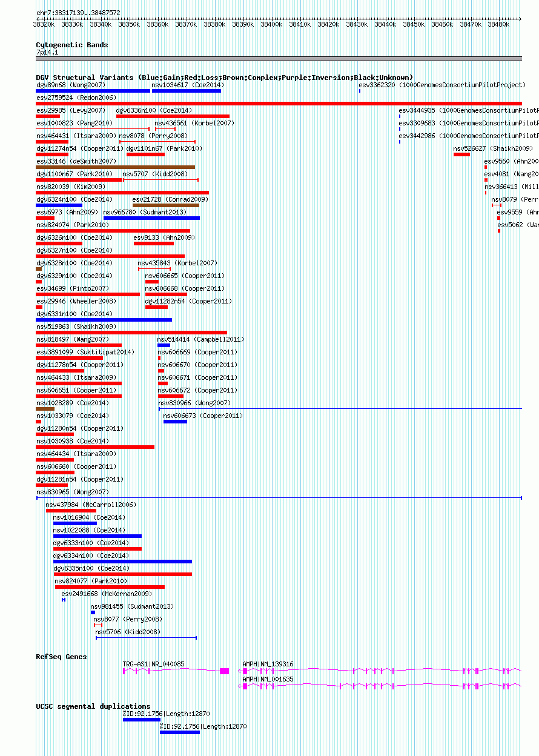539x756 pixels.
Task: Select nsv606660 (Cooper2011) variant
Action: pyautogui.click(x=76, y=466)
